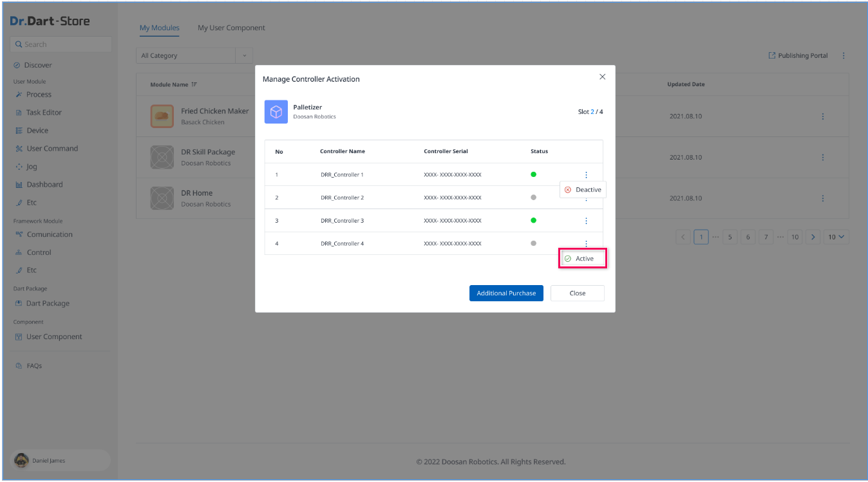Open more options for DR Home row
The width and height of the screenshot is (868, 482).
(x=822, y=198)
